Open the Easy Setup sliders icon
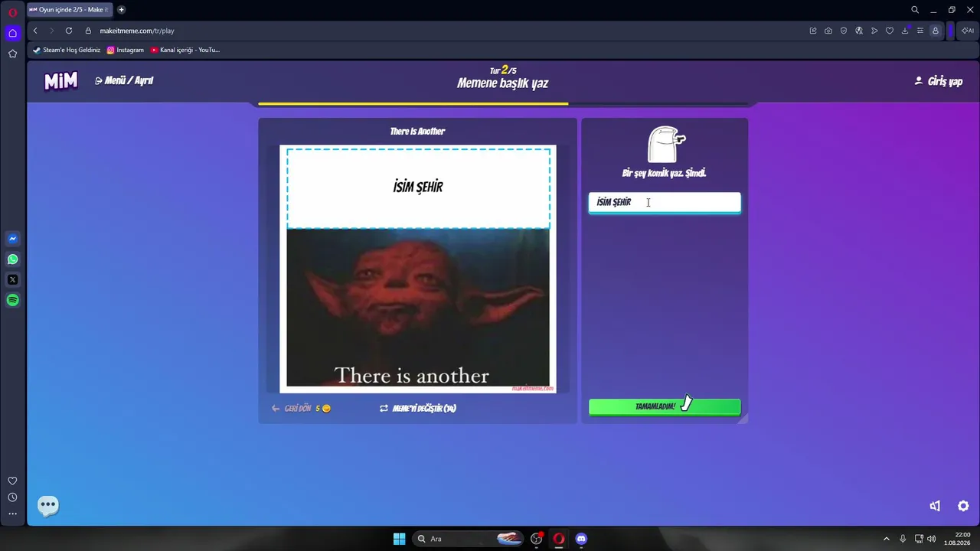980x551 pixels. click(x=920, y=31)
